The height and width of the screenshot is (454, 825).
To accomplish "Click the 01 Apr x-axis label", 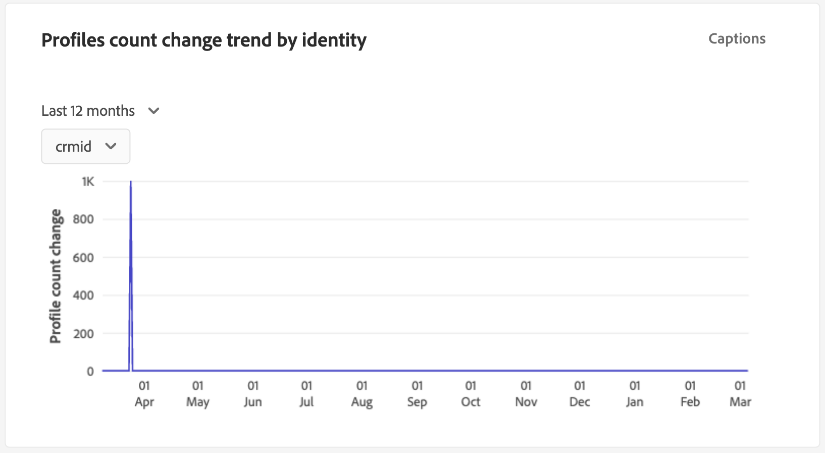I will coord(144,394).
